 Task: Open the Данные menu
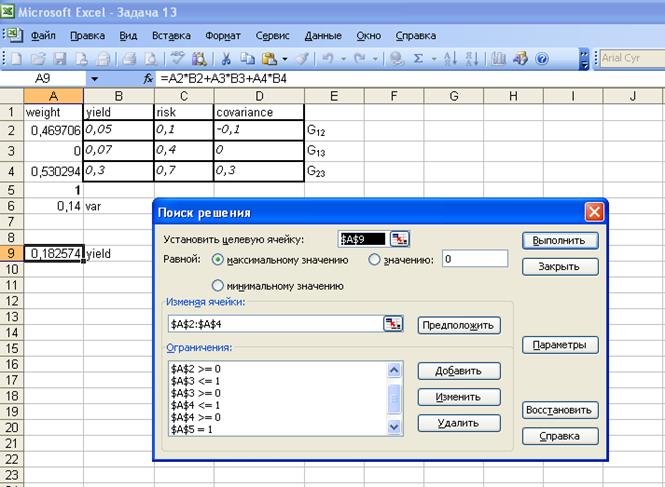(x=322, y=34)
